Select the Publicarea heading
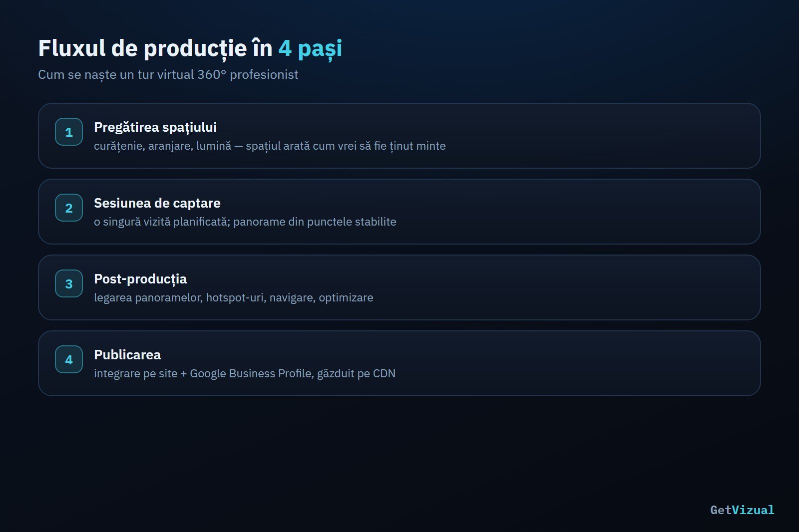Image resolution: width=799 pixels, height=532 pixels. click(127, 355)
